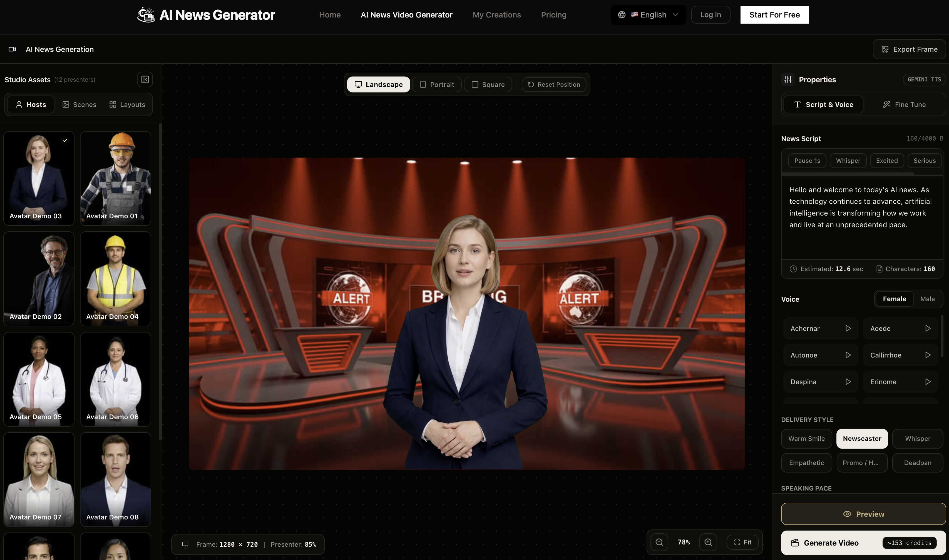
Task: Click Start For Free button
Action: pyautogui.click(x=774, y=15)
